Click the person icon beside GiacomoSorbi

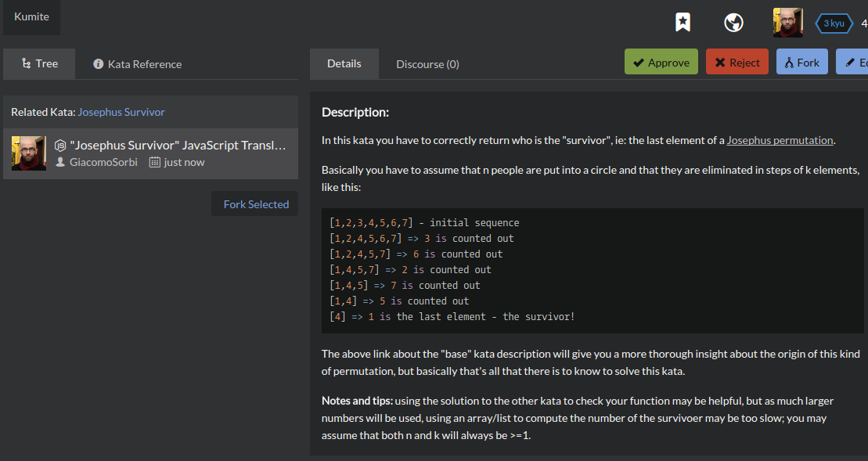coord(60,162)
